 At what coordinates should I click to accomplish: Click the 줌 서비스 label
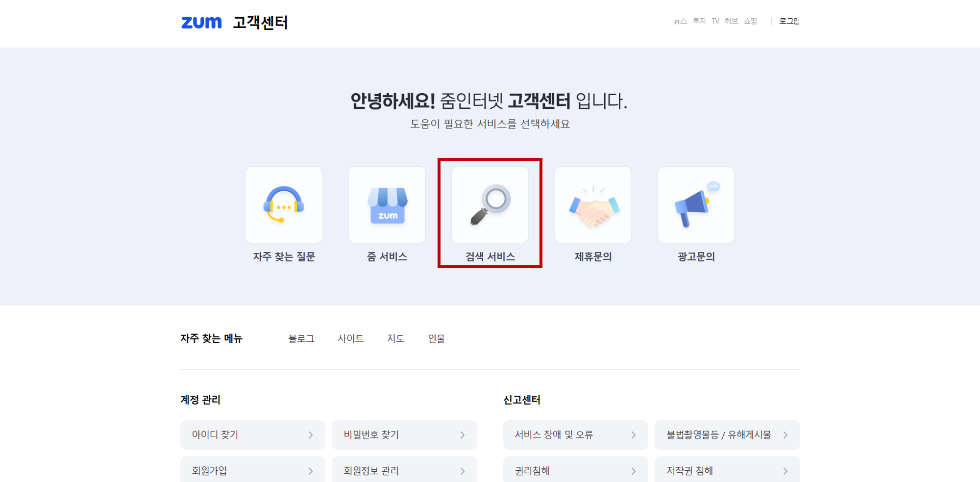387,256
